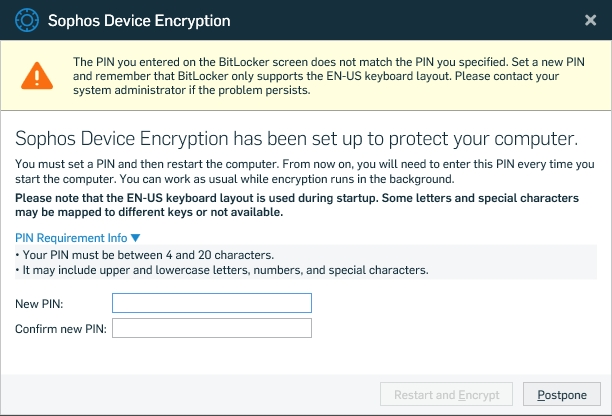Click the Sophos shield logo icon
This screenshot has width=612, height=416.
coord(27,20)
